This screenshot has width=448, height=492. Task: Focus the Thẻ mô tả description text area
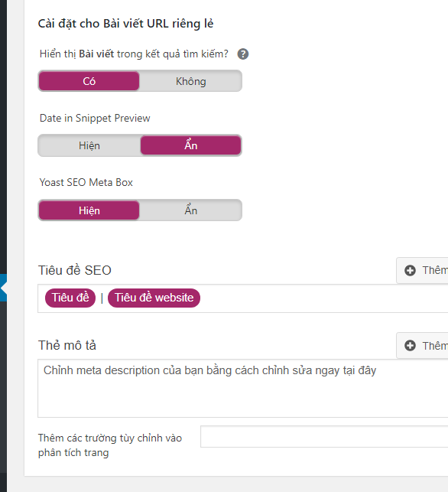[x=243, y=389]
